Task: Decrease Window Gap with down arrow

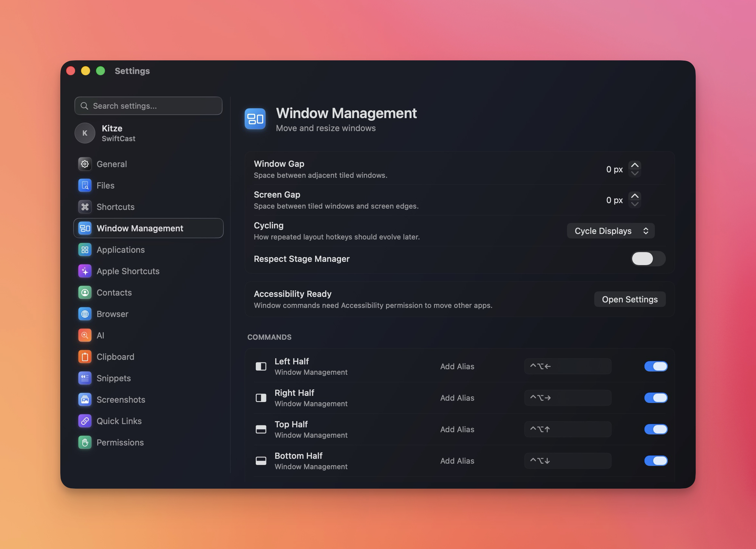Action: tap(635, 174)
